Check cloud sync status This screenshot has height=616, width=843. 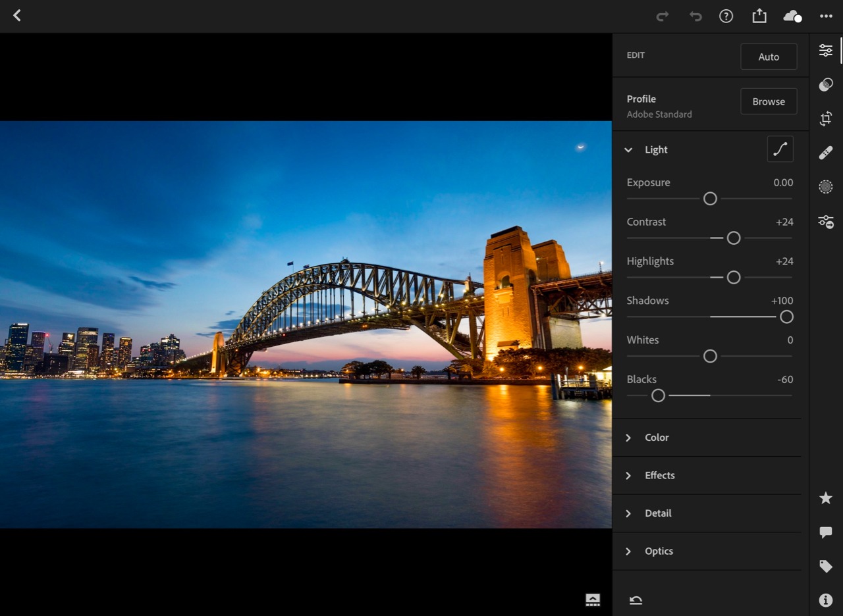(x=792, y=16)
